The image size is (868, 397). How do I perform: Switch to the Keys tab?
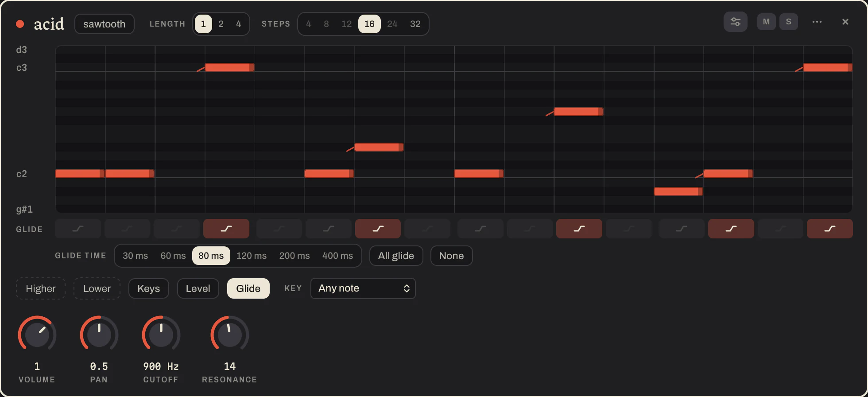(148, 288)
